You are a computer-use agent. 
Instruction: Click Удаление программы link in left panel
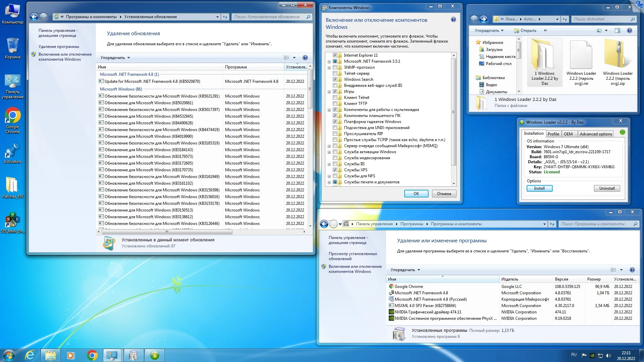[59, 47]
